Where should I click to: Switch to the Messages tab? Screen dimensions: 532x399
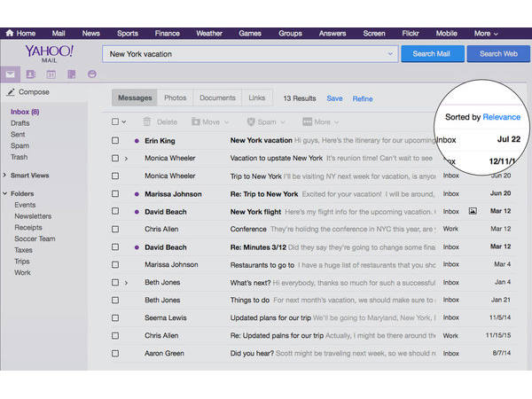point(135,98)
